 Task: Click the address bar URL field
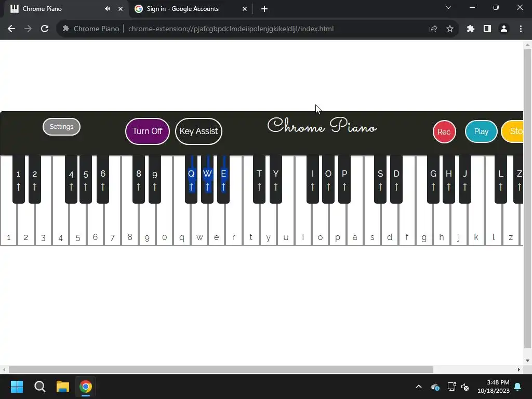pyautogui.click(x=231, y=29)
